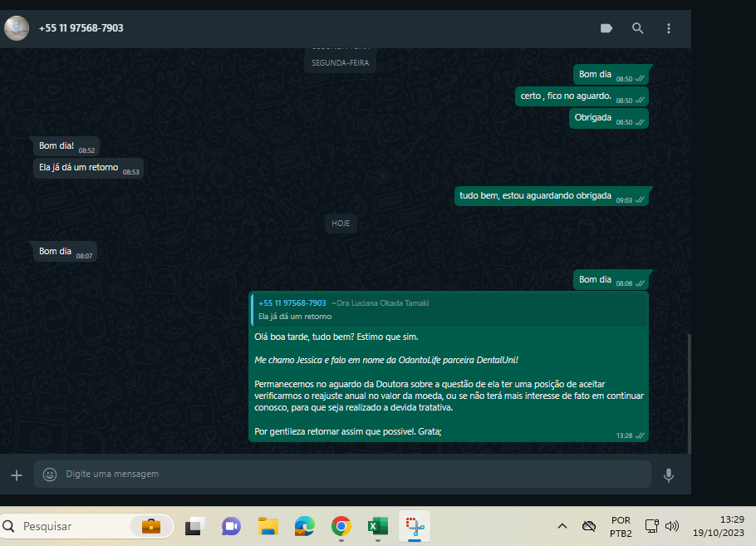The height and width of the screenshot is (546, 756).
Task: Select received 'Bom dia' message at 08:07
Action: click(x=65, y=252)
